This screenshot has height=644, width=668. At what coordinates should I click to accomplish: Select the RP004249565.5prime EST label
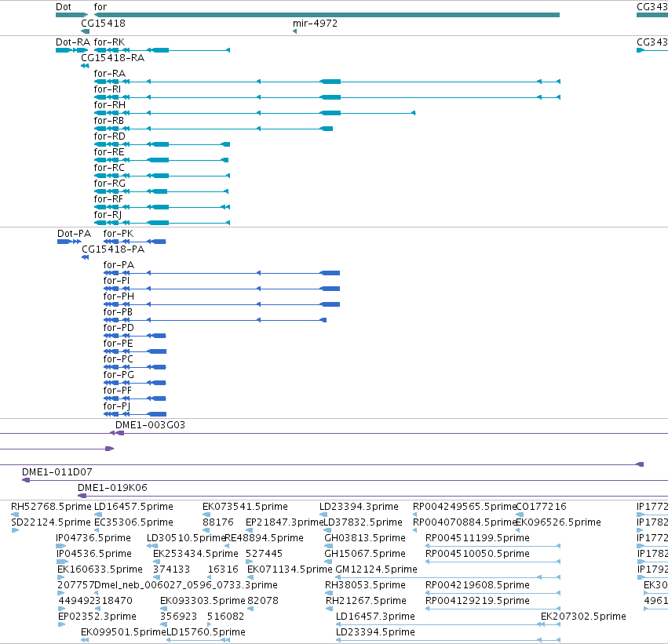(x=464, y=507)
